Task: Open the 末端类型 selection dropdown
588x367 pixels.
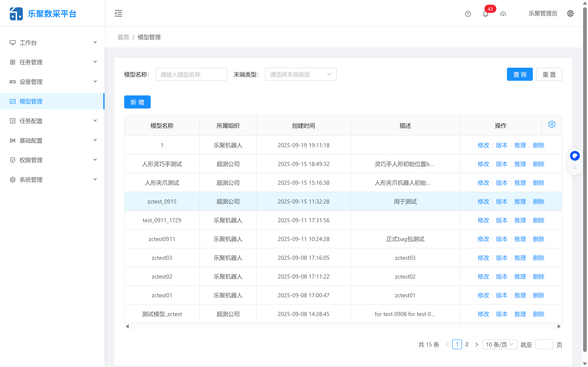Action: click(x=301, y=74)
